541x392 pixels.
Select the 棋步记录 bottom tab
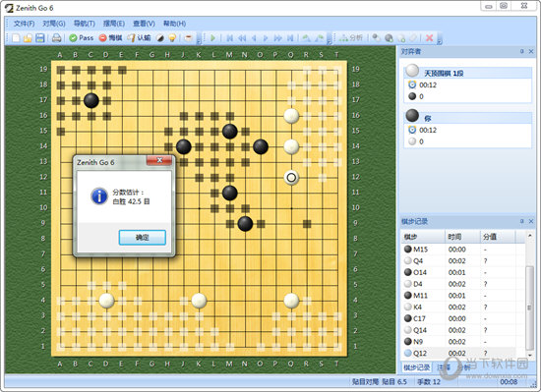417,367
